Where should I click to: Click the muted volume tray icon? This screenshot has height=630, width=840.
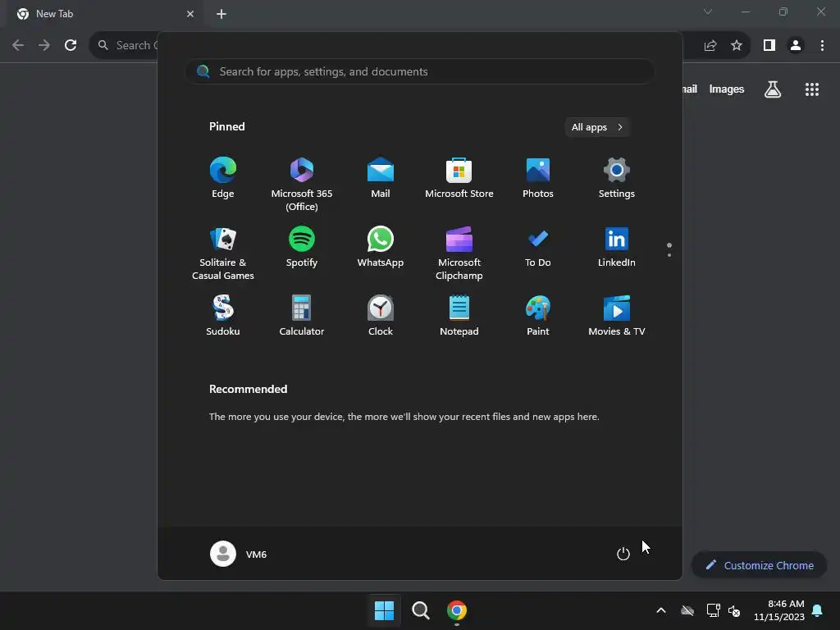pyautogui.click(x=734, y=610)
